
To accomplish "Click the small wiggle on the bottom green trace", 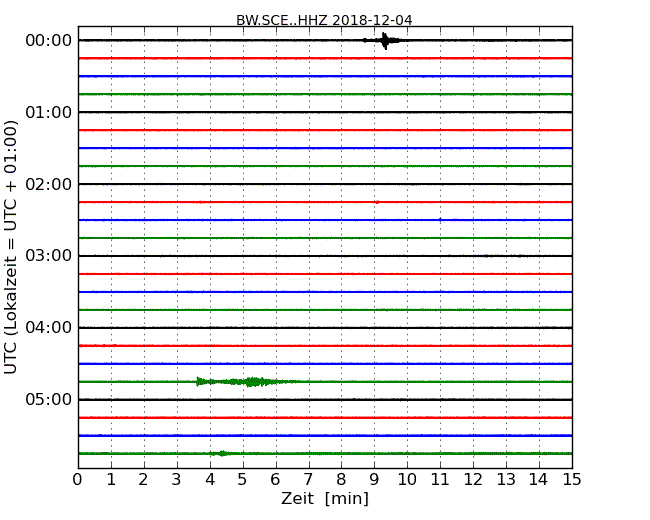I will 222,453.
